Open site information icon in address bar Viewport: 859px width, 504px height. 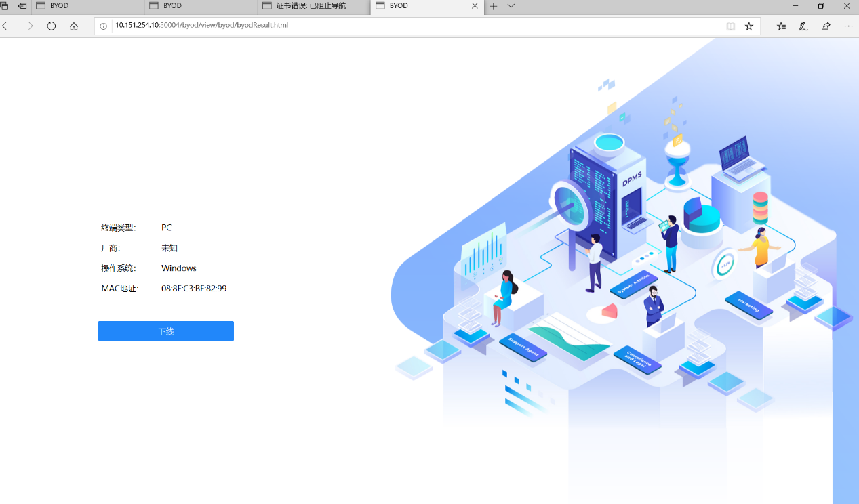pyautogui.click(x=104, y=26)
